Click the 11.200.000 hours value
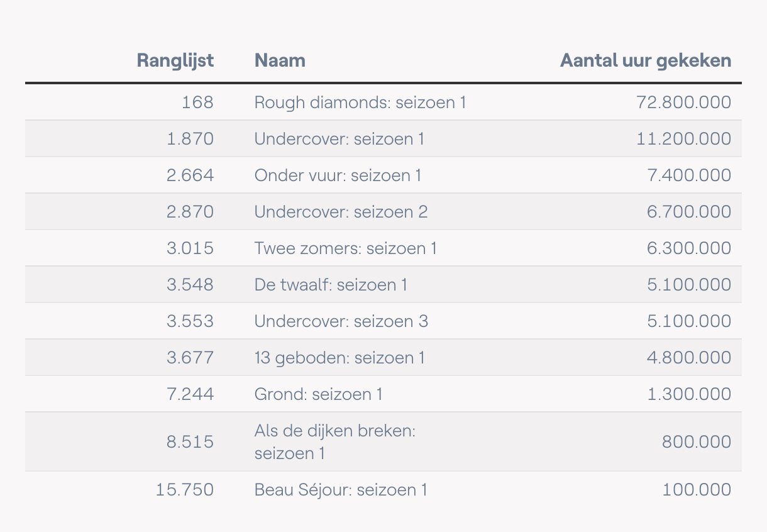The width and height of the screenshot is (767, 532). [x=684, y=138]
